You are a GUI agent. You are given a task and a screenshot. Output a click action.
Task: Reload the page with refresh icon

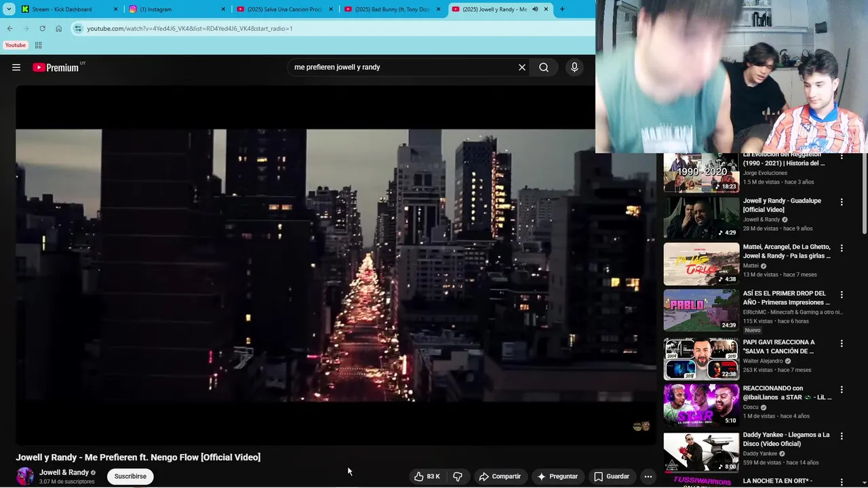(42, 28)
